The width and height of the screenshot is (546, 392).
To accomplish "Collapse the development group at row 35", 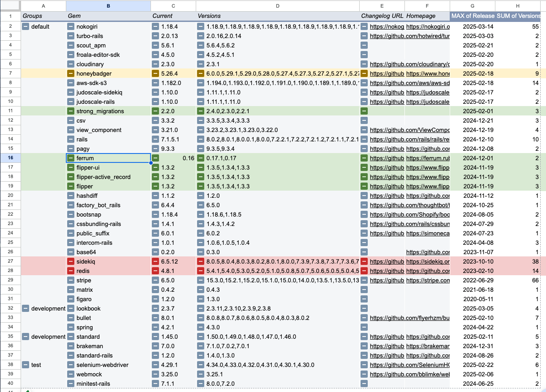I will [x=26, y=337].
